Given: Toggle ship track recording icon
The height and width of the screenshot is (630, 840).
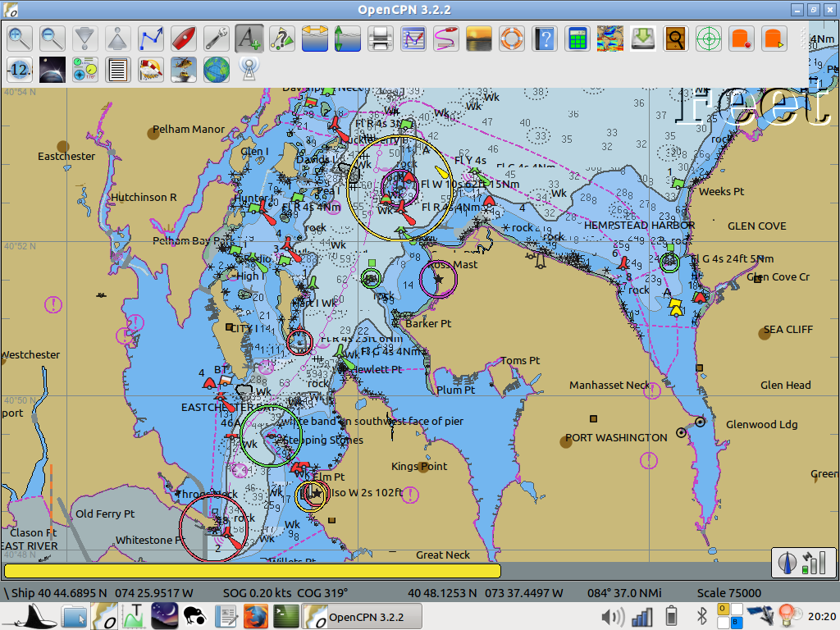Looking at the screenshot, I should [x=446, y=39].
